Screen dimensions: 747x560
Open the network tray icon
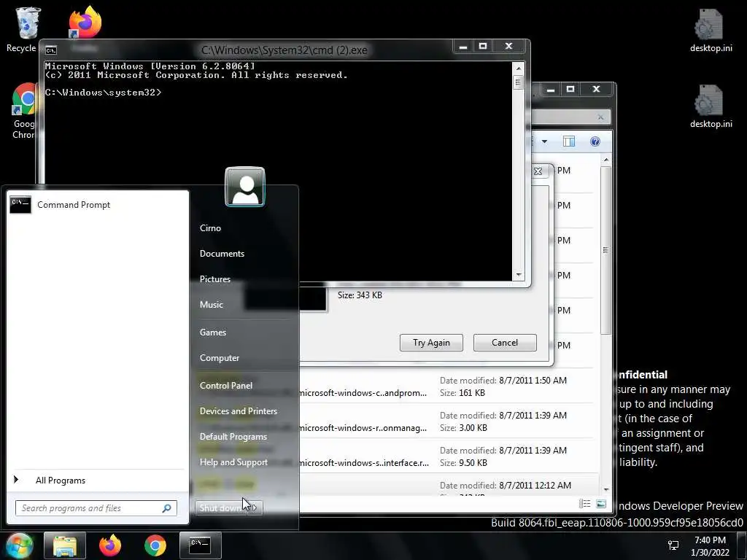coord(673,545)
